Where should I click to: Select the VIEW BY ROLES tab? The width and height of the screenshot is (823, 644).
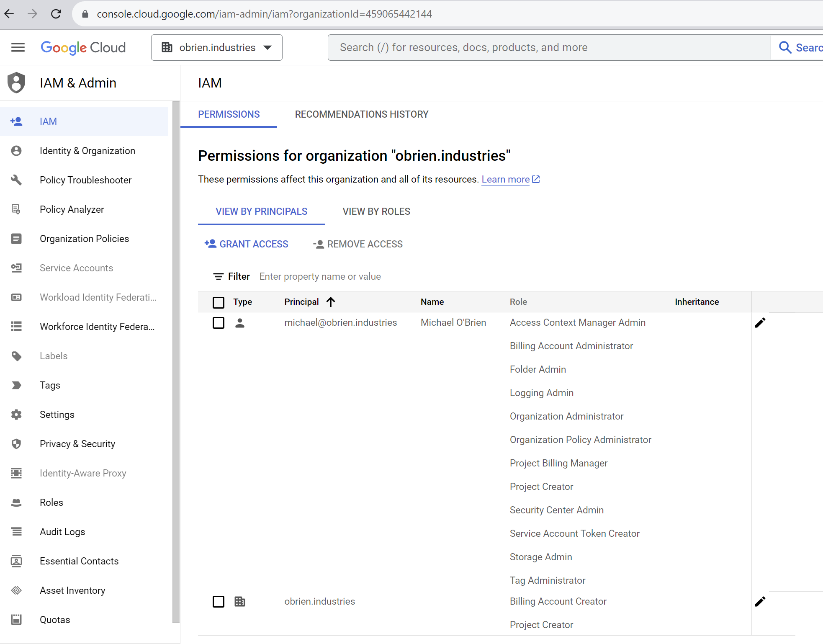pos(376,211)
